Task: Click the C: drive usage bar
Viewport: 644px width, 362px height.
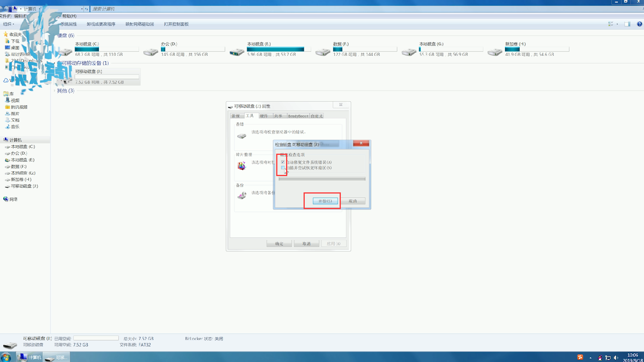Action: coord(107,49)
